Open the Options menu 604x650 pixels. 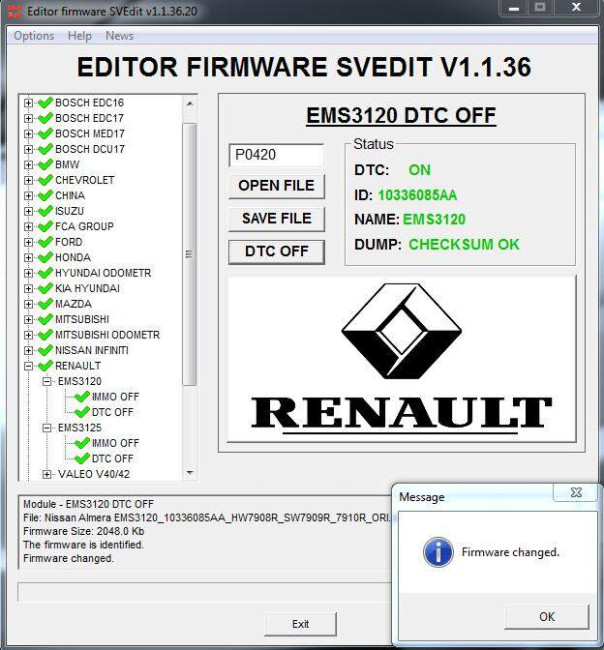point(34,36)
